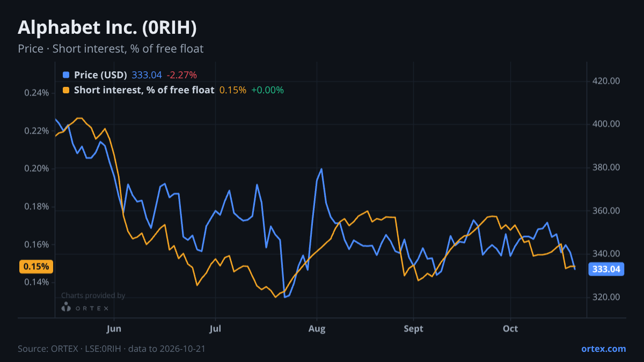Click the 400.00 right axis label
The width and height of the screenshot is (644, 362).
pos(606,124)
